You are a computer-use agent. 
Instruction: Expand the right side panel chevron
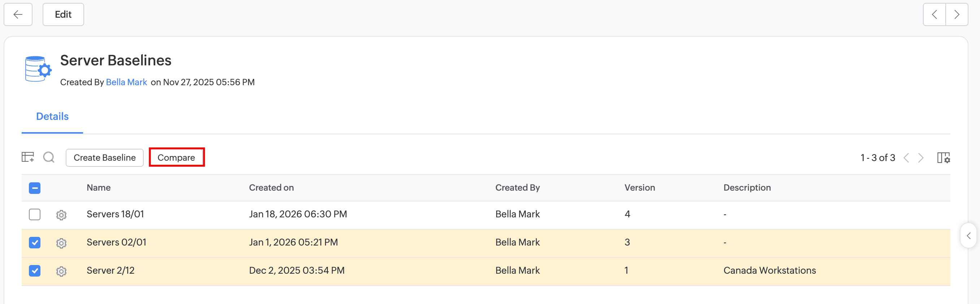pos(968,236)
